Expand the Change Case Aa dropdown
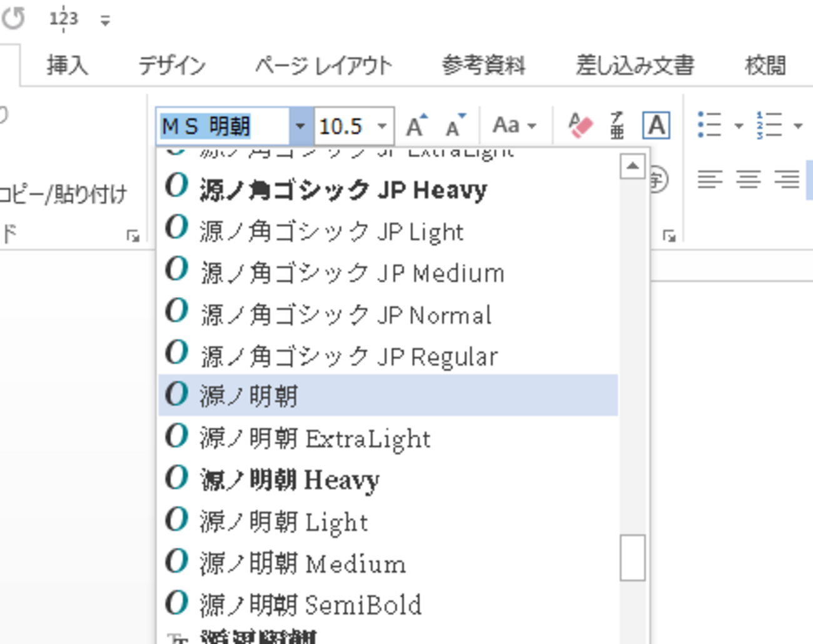813x644 pixels. click(x=514, y=126)
